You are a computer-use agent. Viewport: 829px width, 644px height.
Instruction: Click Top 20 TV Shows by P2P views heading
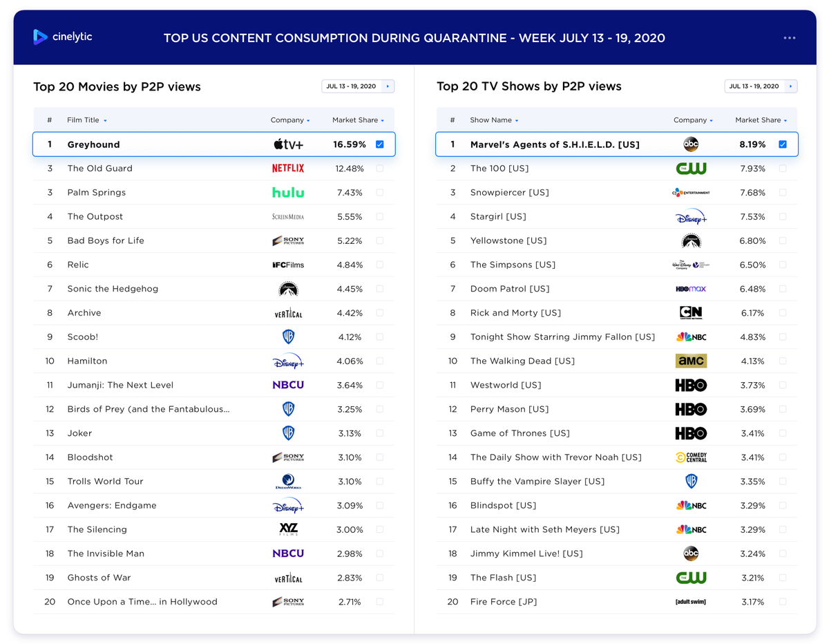[529, 86]
